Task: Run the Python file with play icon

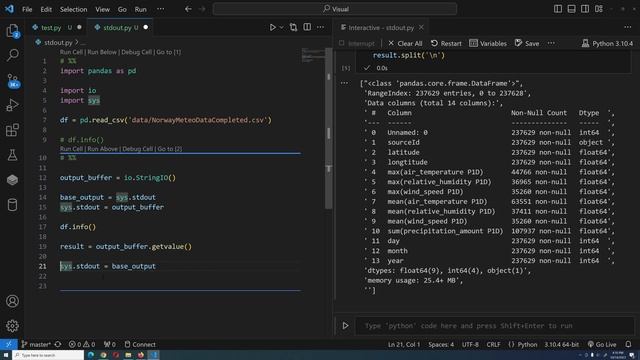Action: pos(272,27)
